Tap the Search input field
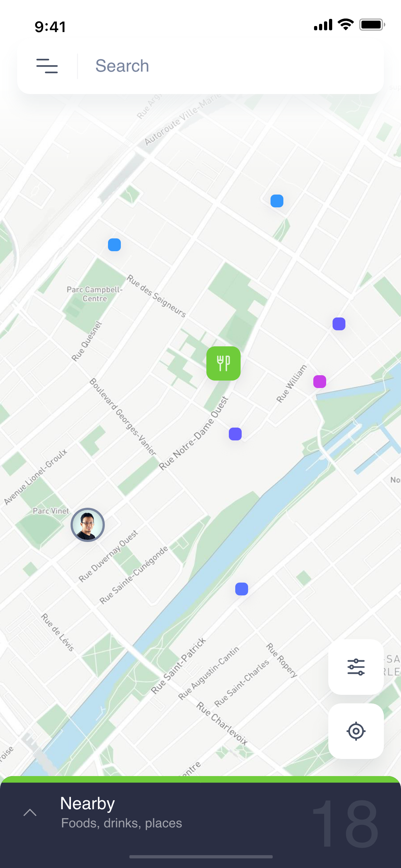The height and width of the screenshot is (868, 401). click(x=230, y=66)
